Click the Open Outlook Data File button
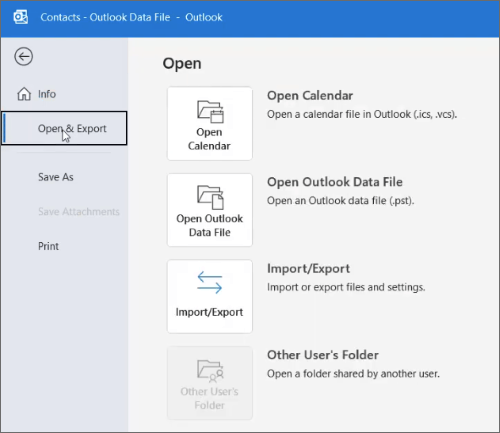The image size is (500, 433). pyautogui.click(x=210, y=210)
